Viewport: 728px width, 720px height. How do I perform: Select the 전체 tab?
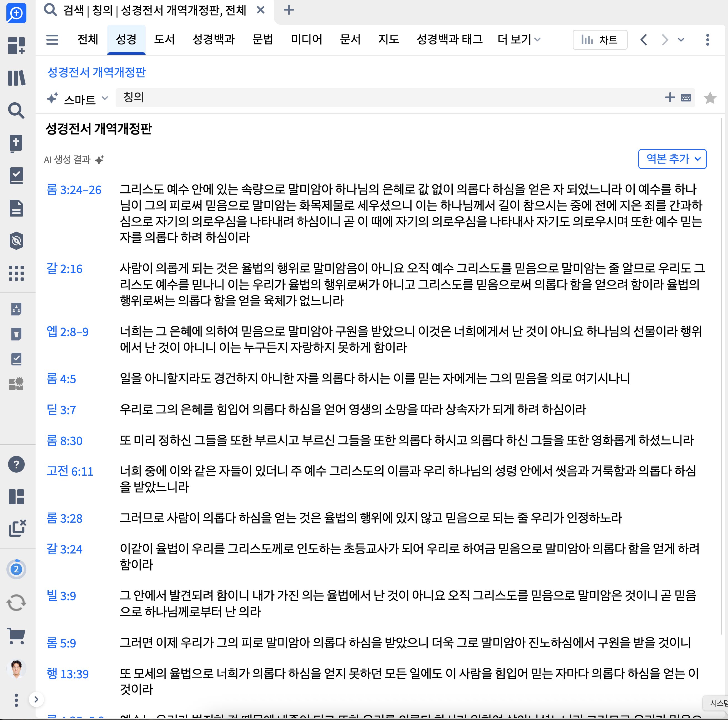pos(88,39)
